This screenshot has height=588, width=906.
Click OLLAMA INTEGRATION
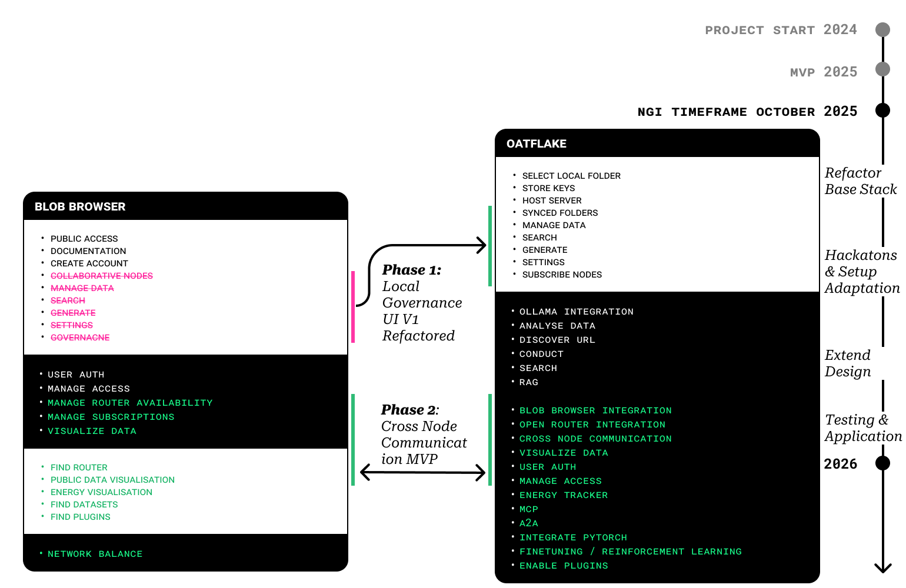tap(577, 312)
